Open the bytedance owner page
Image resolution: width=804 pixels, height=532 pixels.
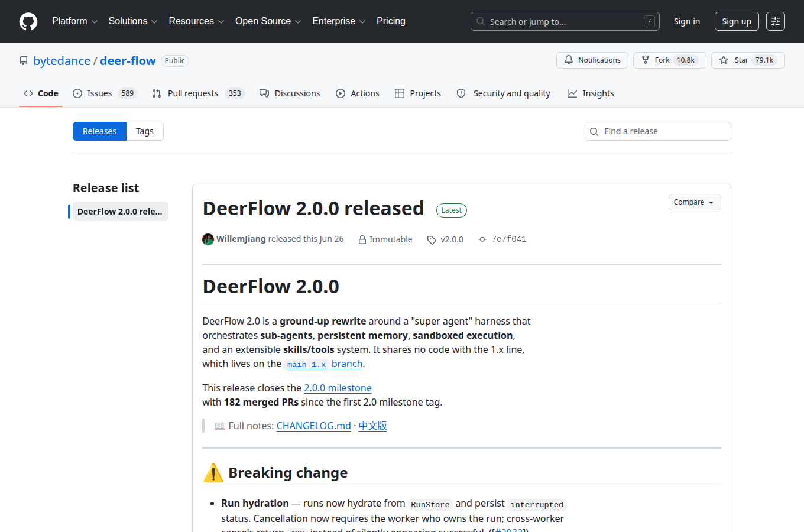coord(62,61)
